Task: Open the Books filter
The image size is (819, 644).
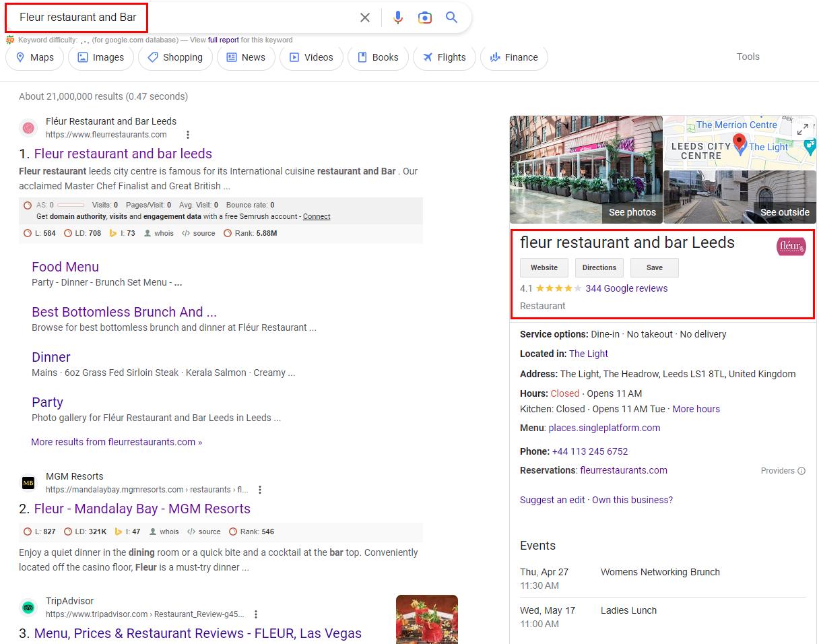Action: click(378, 57)
